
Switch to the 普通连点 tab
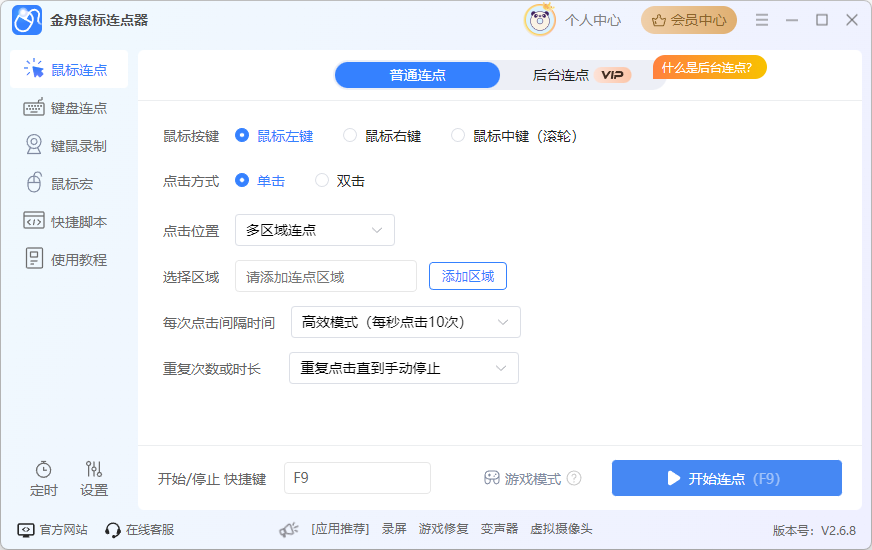pos(417,75)
